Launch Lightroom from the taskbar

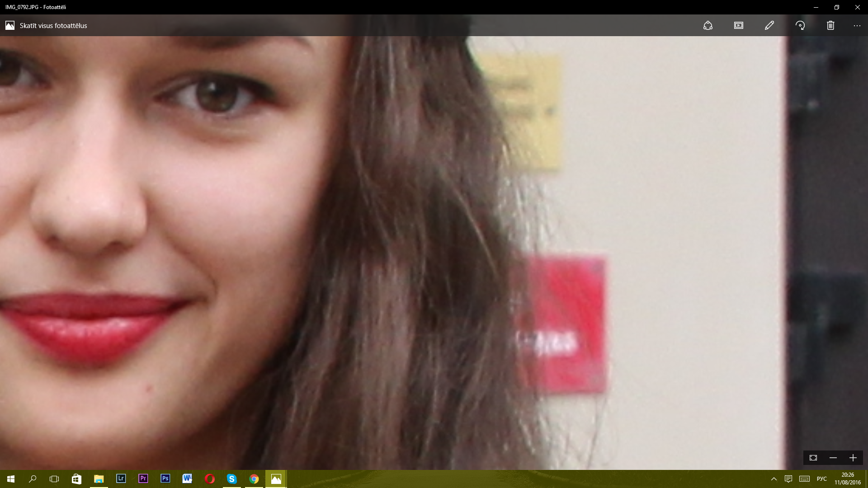pyautogui.click(x=121, y=479)
